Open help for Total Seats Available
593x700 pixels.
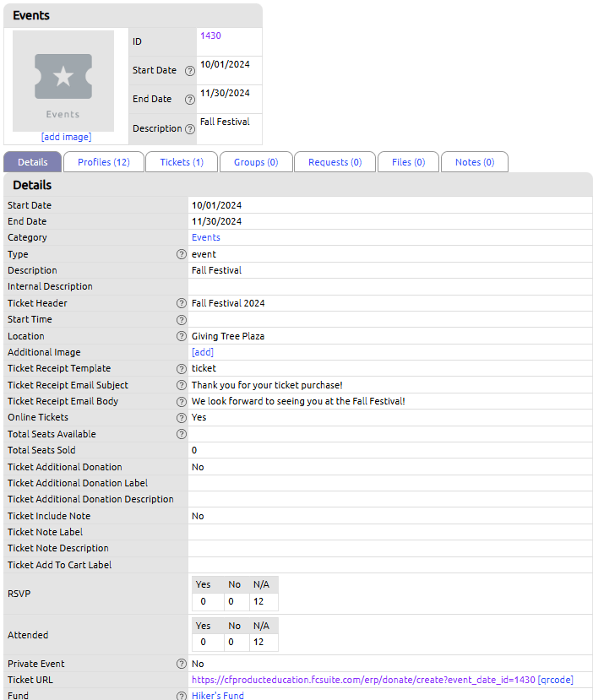(182, 434)
